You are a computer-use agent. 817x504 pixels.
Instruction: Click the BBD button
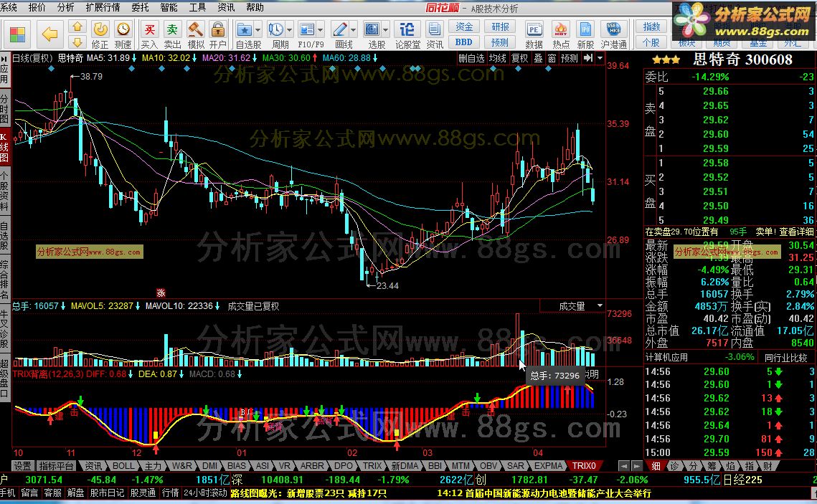click(463, 43)
